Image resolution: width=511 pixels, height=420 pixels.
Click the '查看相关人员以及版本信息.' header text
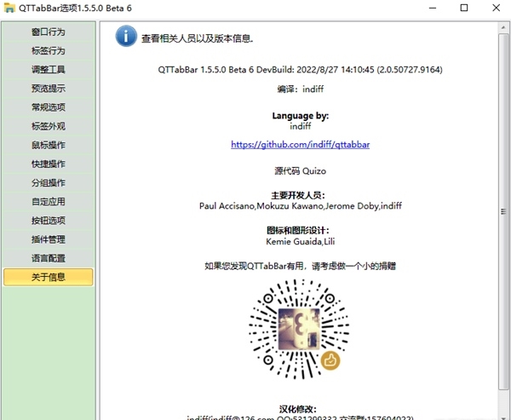[x=198, y=38]
